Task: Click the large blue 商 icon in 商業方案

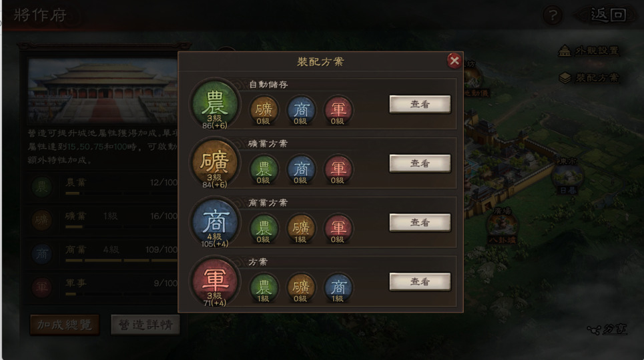Action: click(x=215, y=222)
